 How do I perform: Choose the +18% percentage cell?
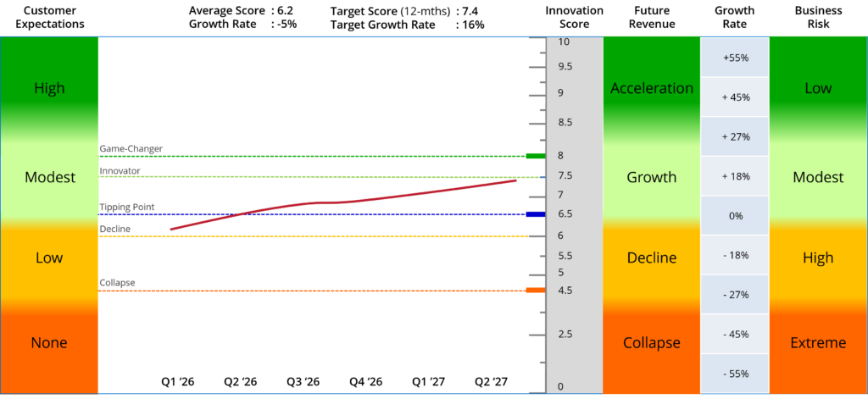(x=735, y=176)
